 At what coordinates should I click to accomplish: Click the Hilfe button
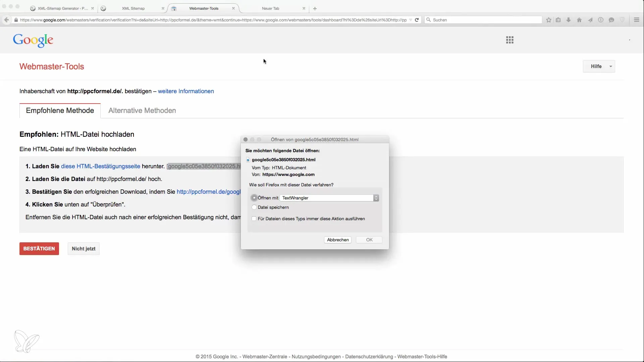[599, 66]
